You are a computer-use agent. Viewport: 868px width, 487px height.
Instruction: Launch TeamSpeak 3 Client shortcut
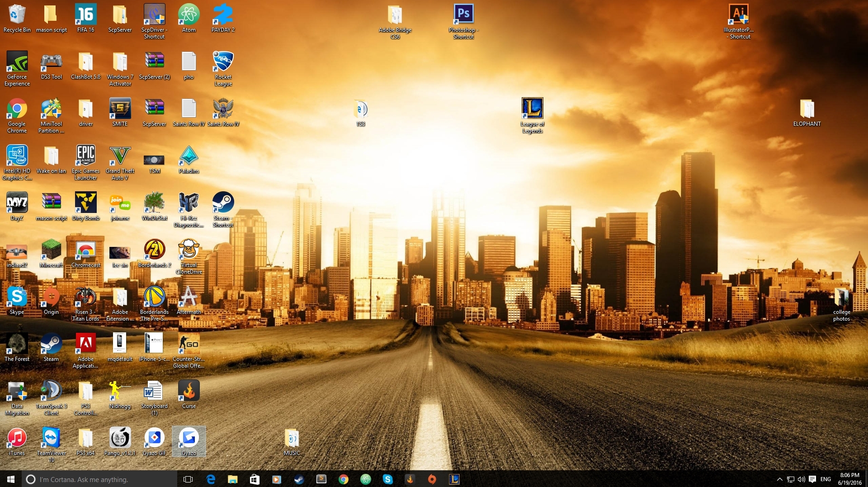coord(51,398)
